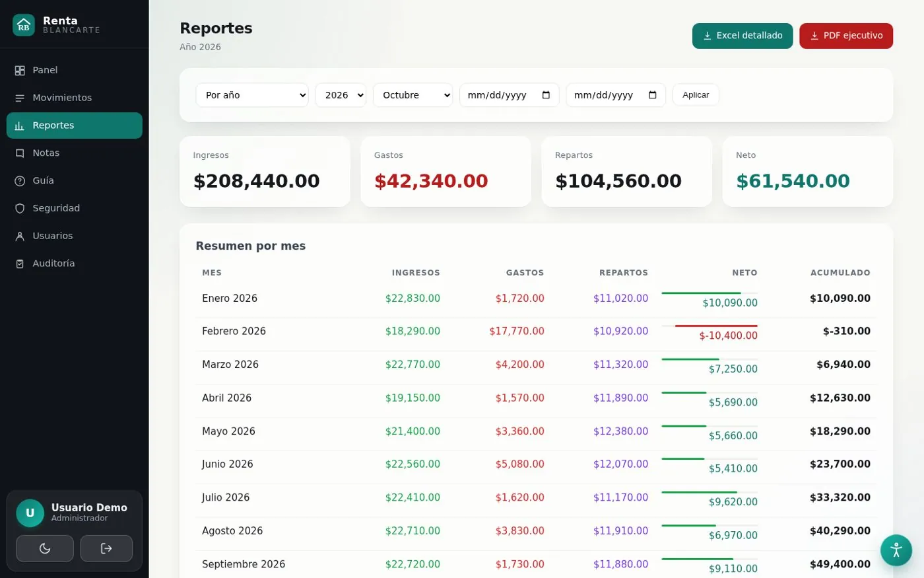Open Auditoría from the sidebar

pyautogui.click(x=75, y=264)
